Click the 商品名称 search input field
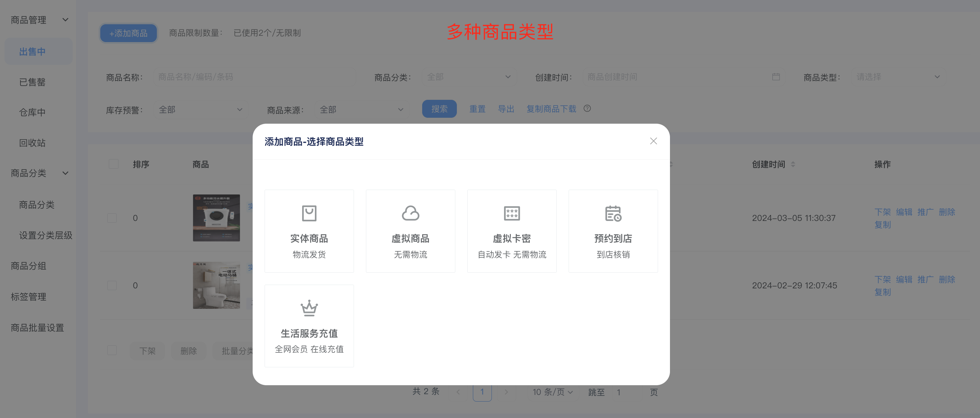 tap(254, 77)
